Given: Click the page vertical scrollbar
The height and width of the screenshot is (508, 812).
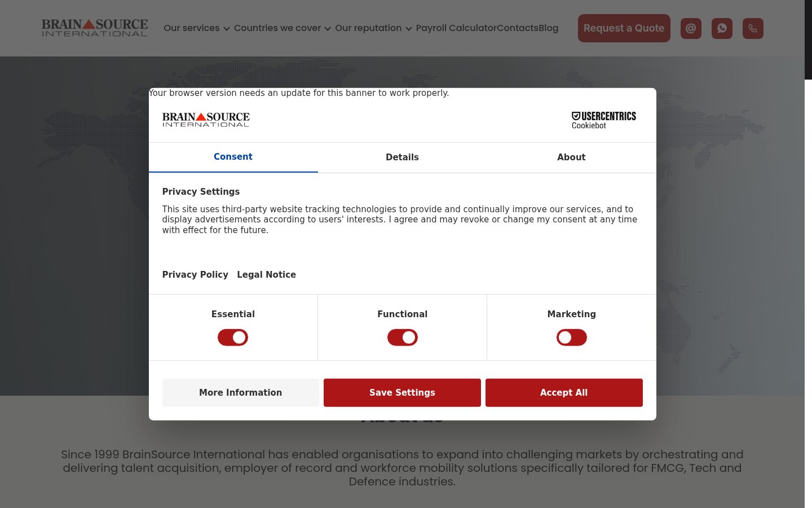Looking at the screenshot, I should click(808, 40).
